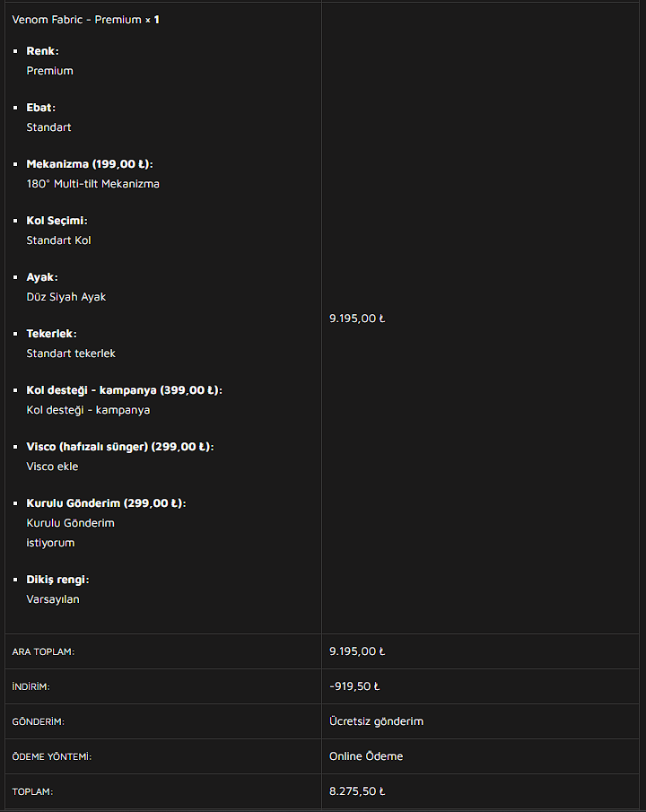This screenshot has width=646, height=812.
Task: Select the Kurulu Gönderim (299,00 ₺) heading
Action: [x=106, y=503]
